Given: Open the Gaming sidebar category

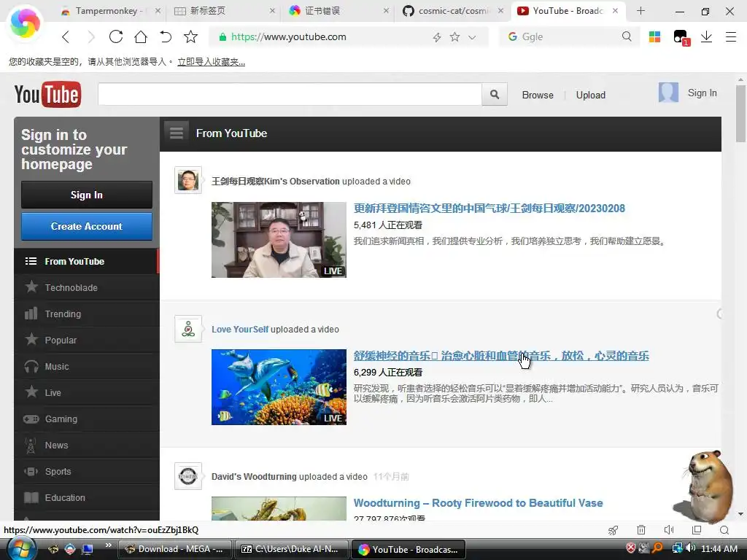Looking at the screenshot, I should [x=87, y=419].
